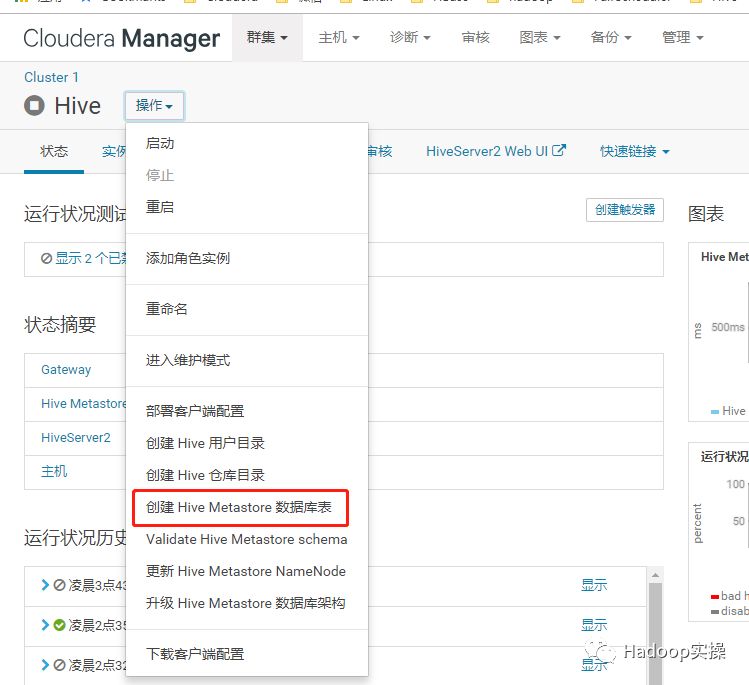Viewport: 749px width, 685px height.
Task: Open the 图表 dropdown in top navigation
Action: pos(540,37)
